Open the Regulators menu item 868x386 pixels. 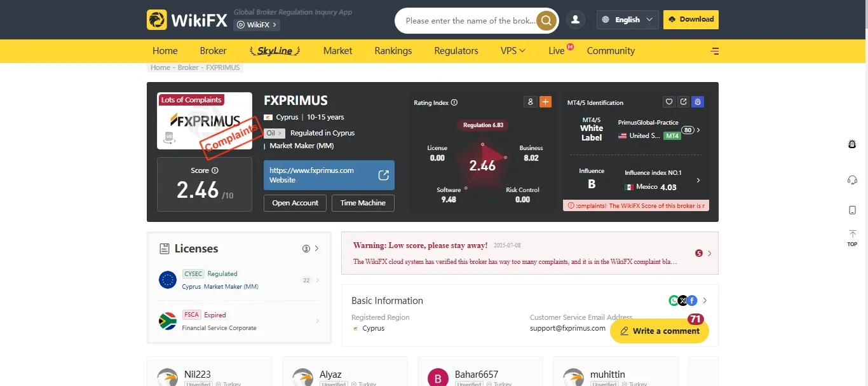(x=456, y=51)
